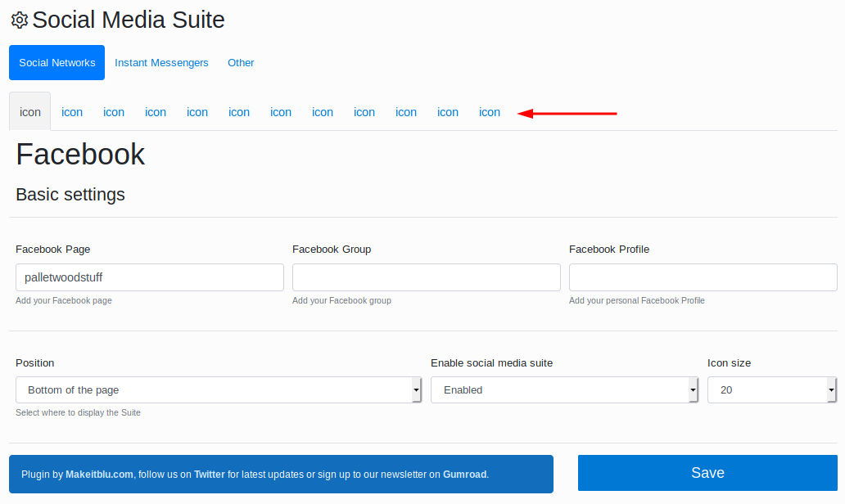Click the Facebook Page input with palletwoodstuff
845x504 pixels.
click(149, 277)
